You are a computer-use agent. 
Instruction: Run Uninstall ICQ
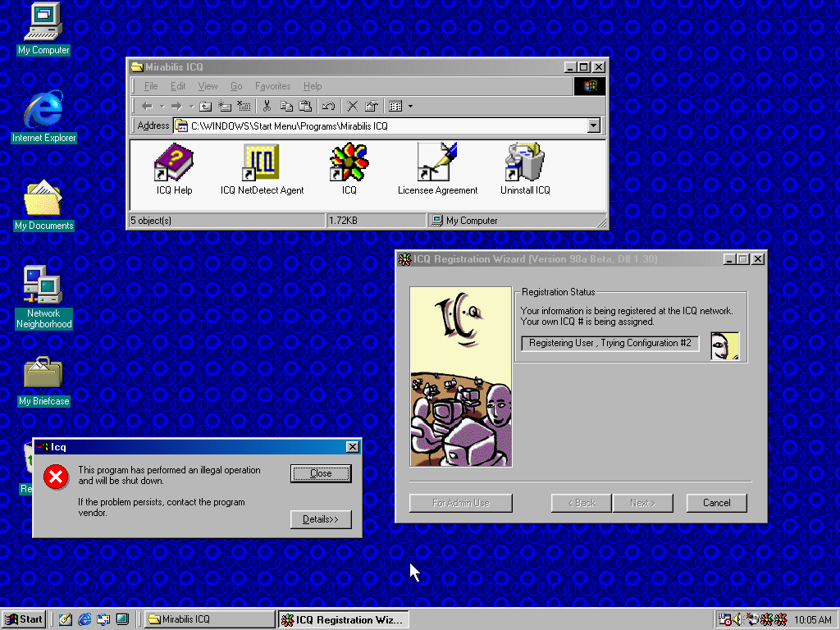click(x=523, y=162)
